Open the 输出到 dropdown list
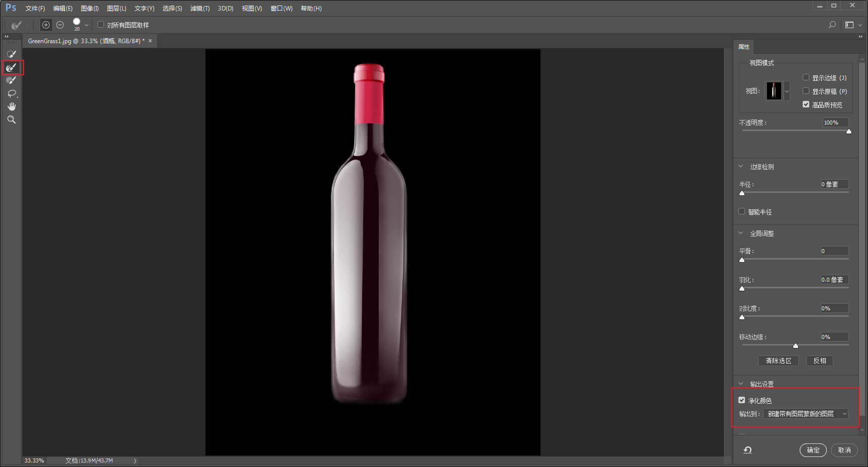Viewport: 868px width, 467px height. (806, 414)
